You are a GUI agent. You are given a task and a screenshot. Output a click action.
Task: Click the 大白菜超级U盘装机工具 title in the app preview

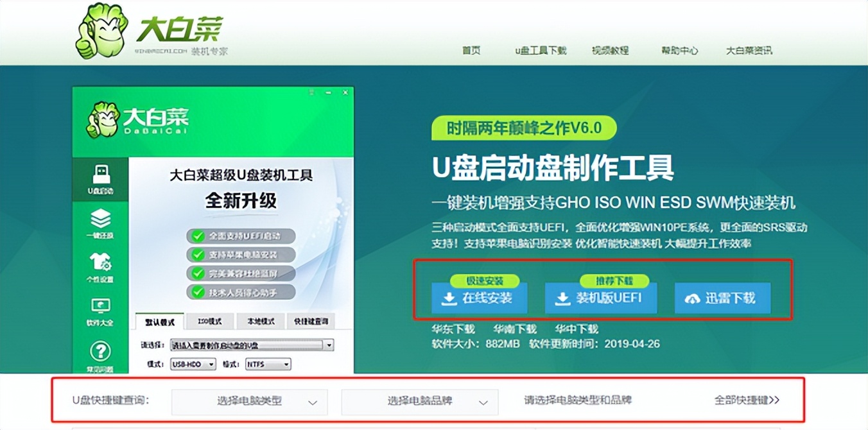pyautogui.click(x=241, y=175)
